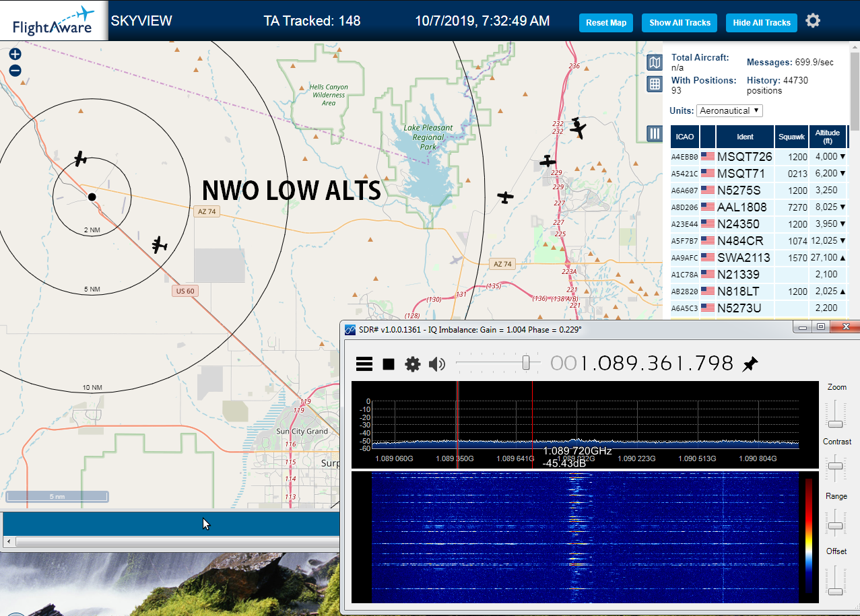The image size is (860, 616).
Task: Click the SDR# spectrum analyzer display
Action: 585,424
